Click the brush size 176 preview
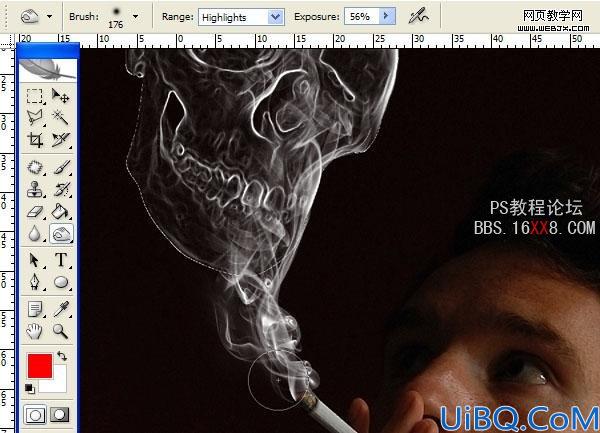Viewport: 600px width, 433px height. (x=116, y=17)
